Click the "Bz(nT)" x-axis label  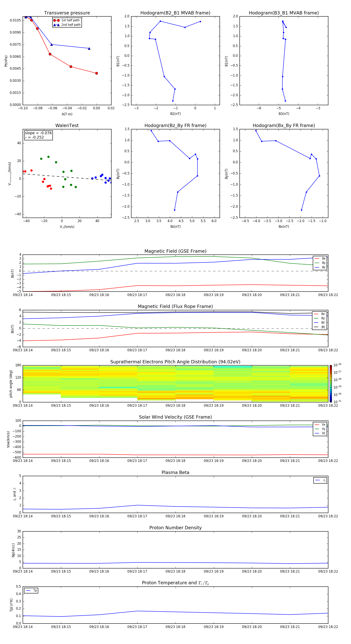175,227
